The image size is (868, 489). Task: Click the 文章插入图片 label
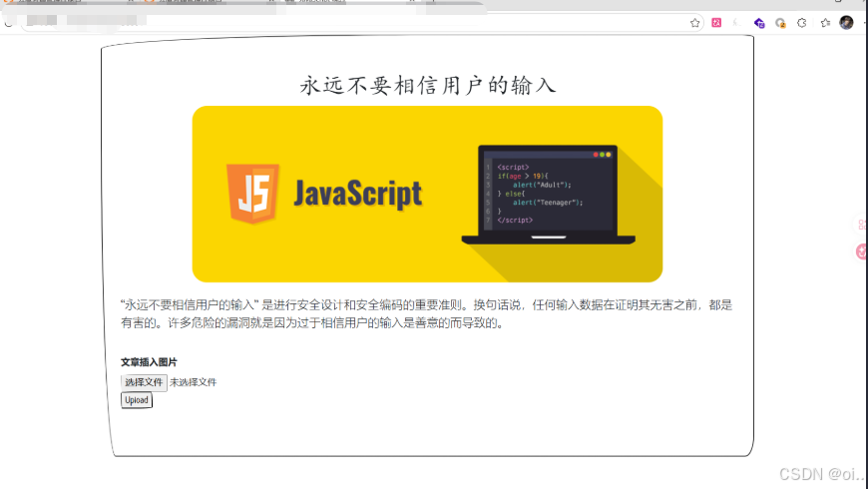149,362
